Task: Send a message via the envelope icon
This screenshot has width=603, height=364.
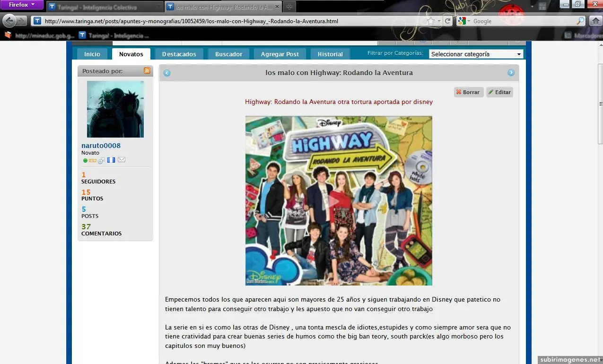Action: coord(122,160)
